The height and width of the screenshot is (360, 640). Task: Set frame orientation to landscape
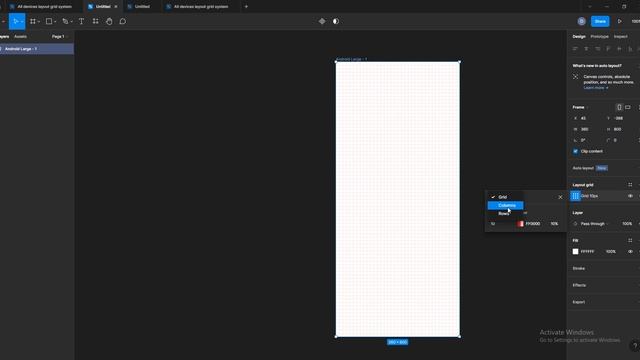[x=628, y=107]
